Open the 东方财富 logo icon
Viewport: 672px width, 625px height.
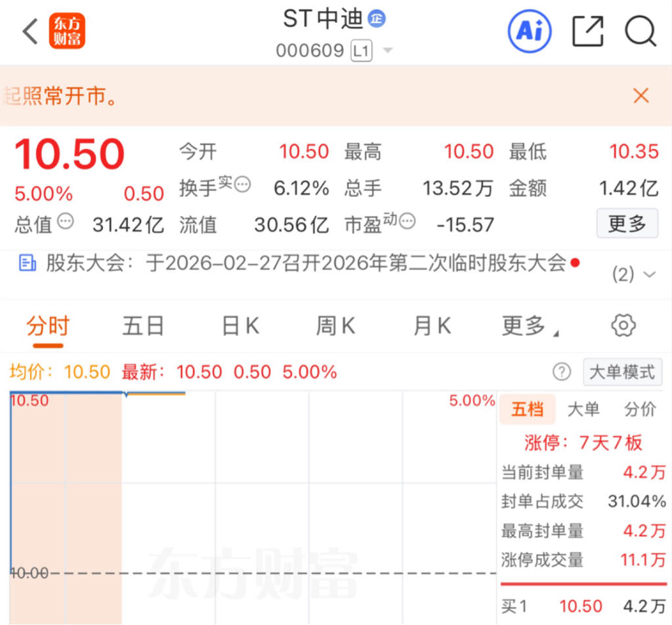(x=68, y=31)
